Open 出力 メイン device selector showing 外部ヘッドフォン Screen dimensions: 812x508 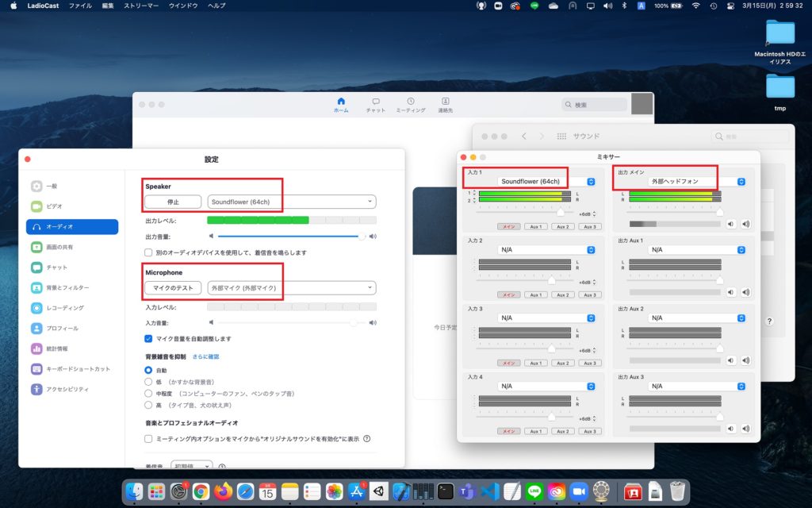tap(697, 182)
